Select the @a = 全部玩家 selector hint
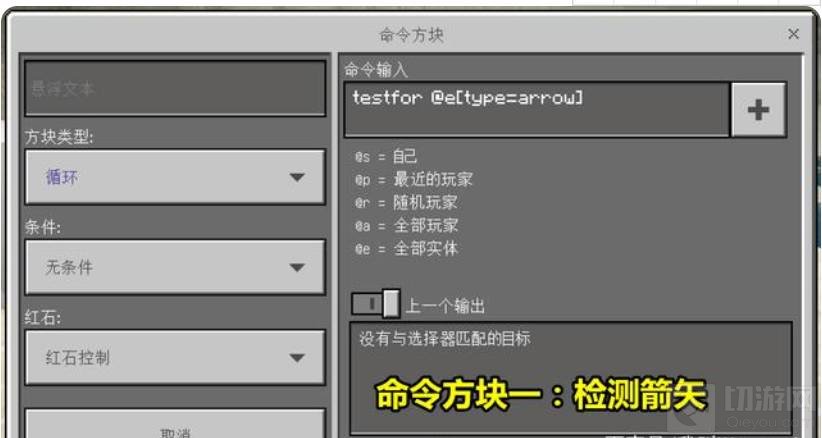The image size is (822, 438). [406, 226]
